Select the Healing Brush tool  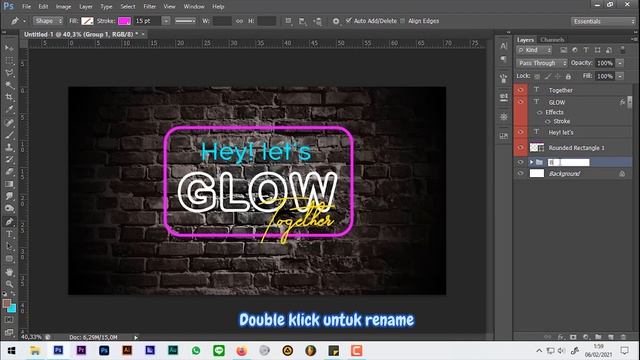(x=9, y=122)
